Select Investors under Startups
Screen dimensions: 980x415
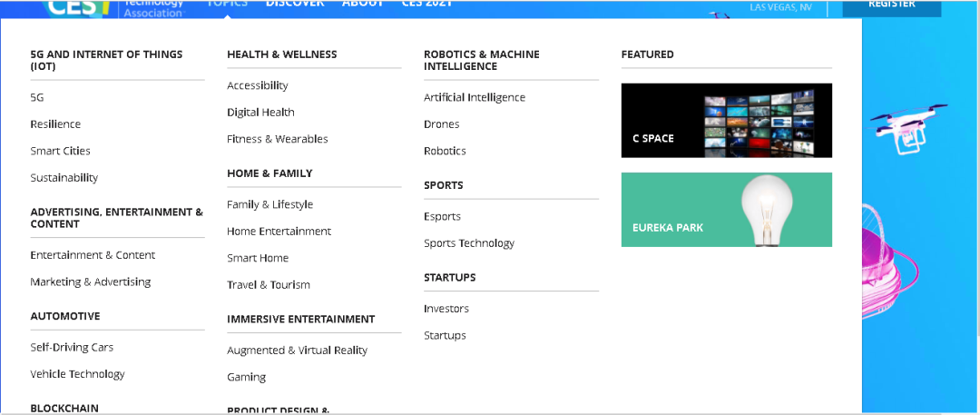[446, 309]
